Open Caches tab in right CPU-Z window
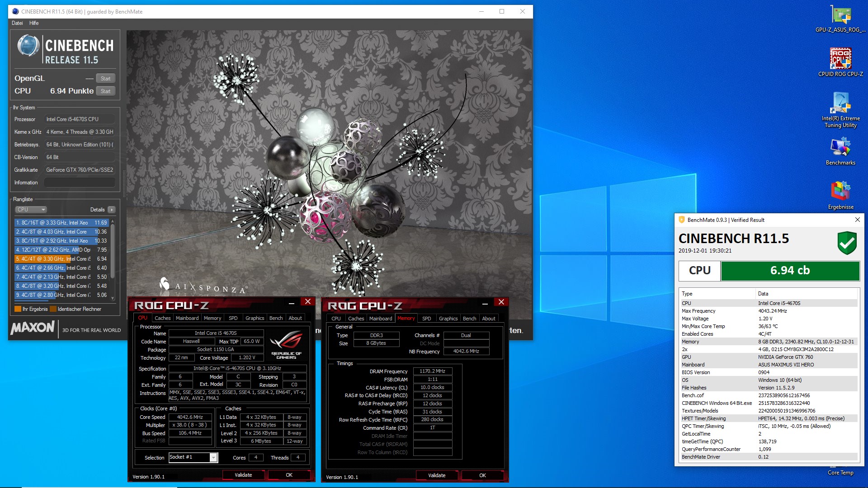 [356, 319]
